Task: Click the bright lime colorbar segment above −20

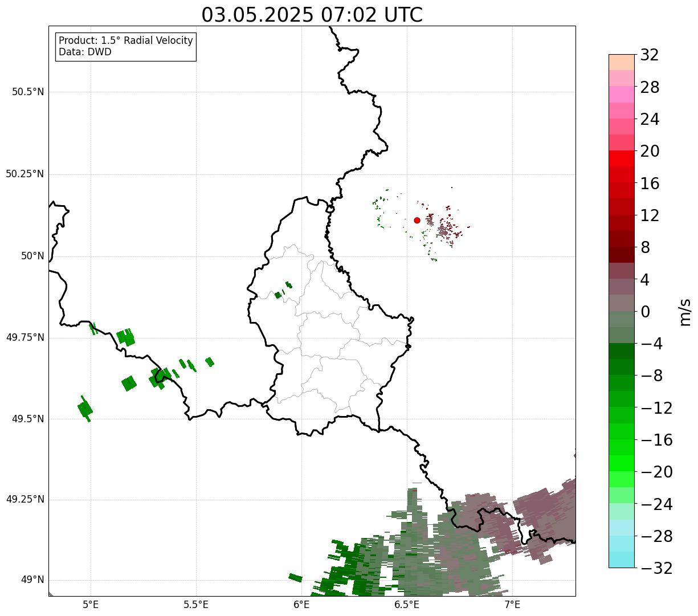Action: (622, 463)
